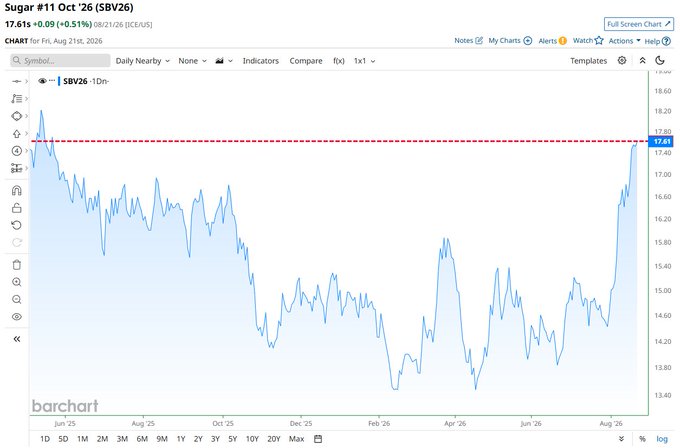This screenshot has width=680, height=448.
Task: Open the Daily Nearby dropdown
Action: click(142, 61)
